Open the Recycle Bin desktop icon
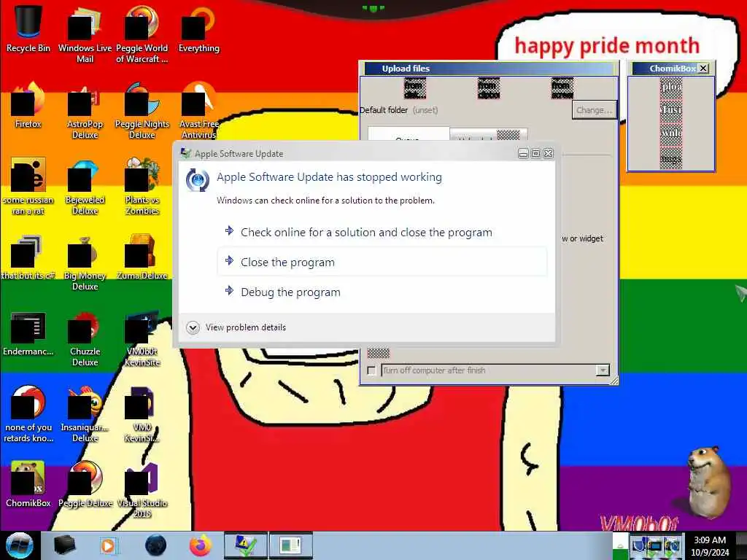The image size is (747, 560). [x=28, y=28]
